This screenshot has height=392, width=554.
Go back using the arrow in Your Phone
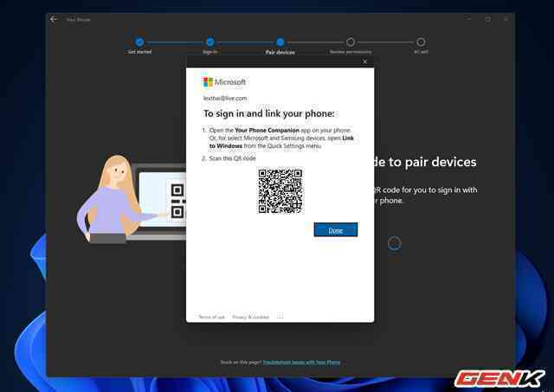click(x=54, y=19)
